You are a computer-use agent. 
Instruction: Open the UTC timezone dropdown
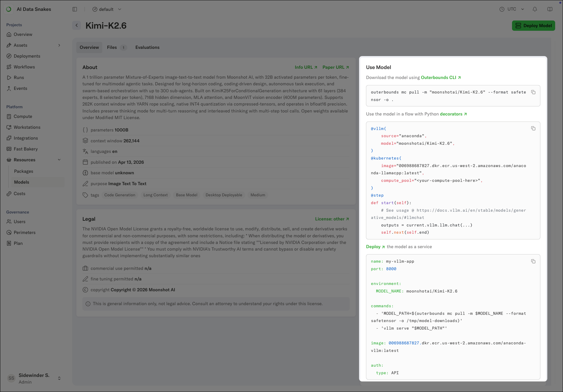coord(512,9)
